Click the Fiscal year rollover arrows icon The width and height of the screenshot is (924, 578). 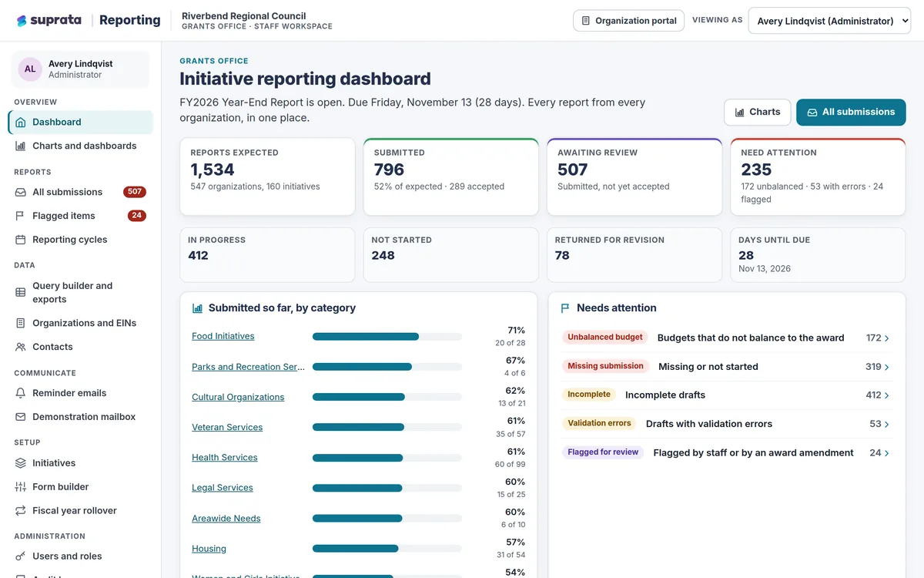21,510
